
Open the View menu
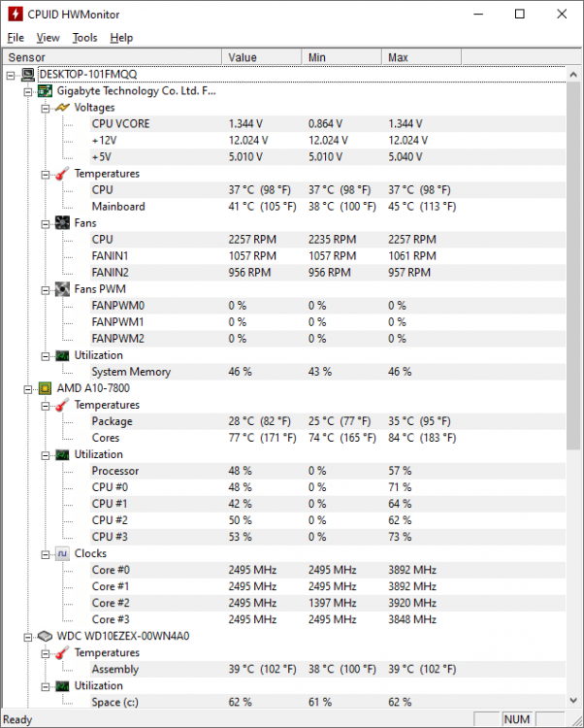click(49, 38)
